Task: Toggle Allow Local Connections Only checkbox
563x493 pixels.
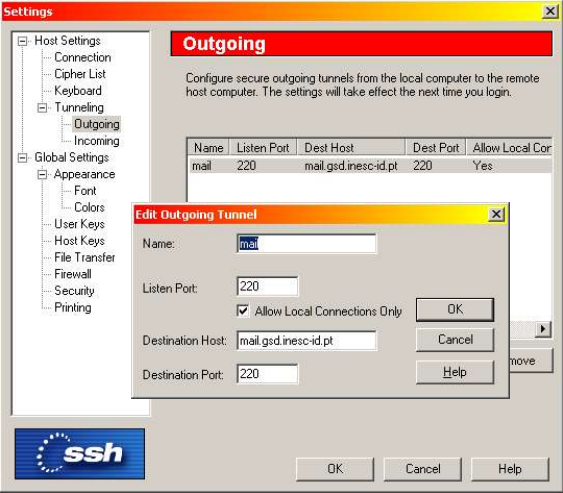Action: [x=243, y=311]
